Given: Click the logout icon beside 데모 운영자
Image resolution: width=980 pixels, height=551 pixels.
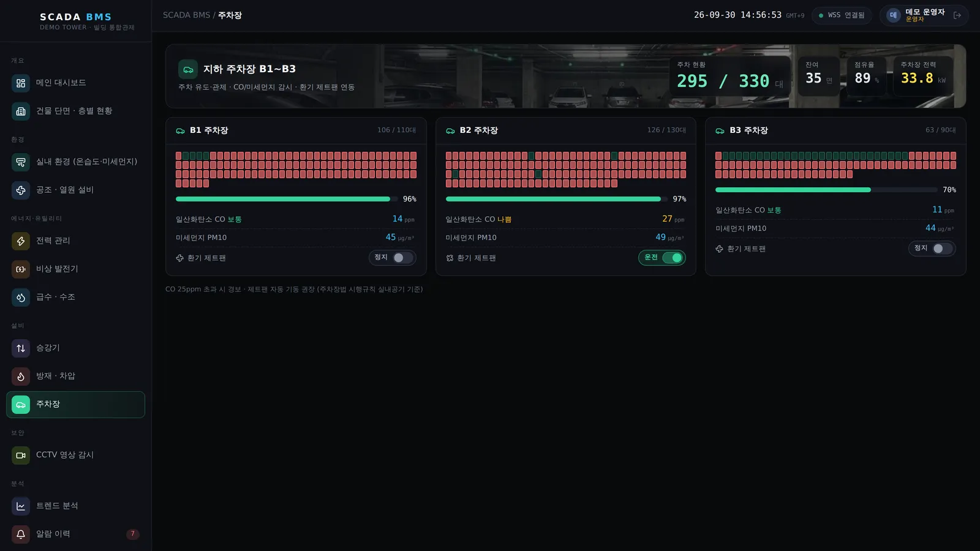Looking at the screenshot, I should pyautogui.click(x=957, y=15).
